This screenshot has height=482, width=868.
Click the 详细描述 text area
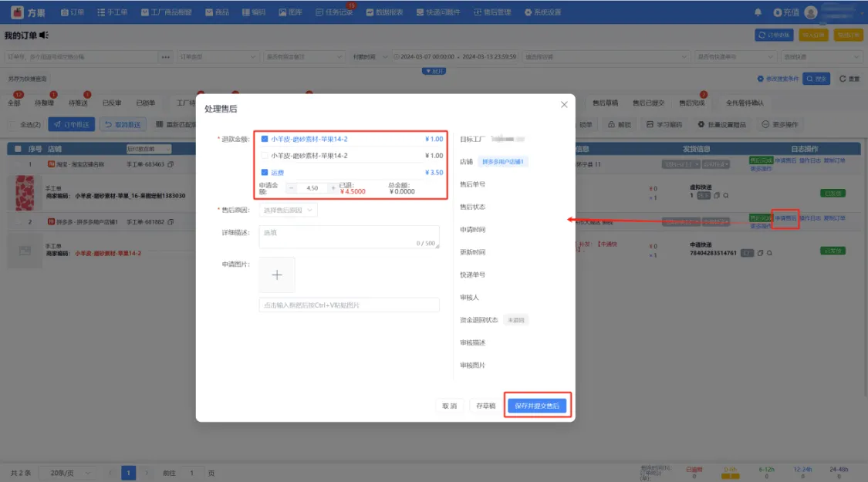point(349,236)
